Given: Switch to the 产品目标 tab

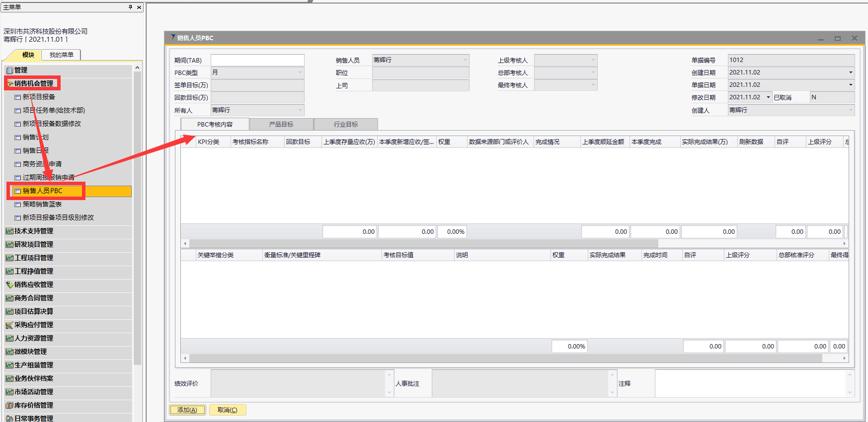Looking at the screenshot, I should point(281,124).
